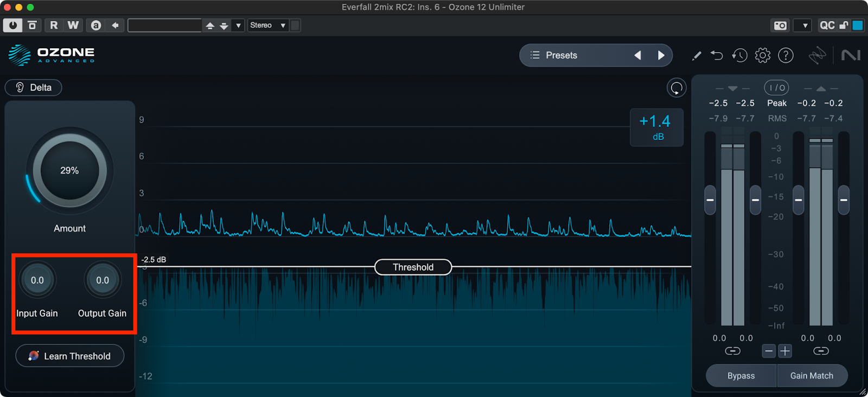Screen dimensions: 868x397
Task: Select the next preset arrow
Action: (661, 55)
